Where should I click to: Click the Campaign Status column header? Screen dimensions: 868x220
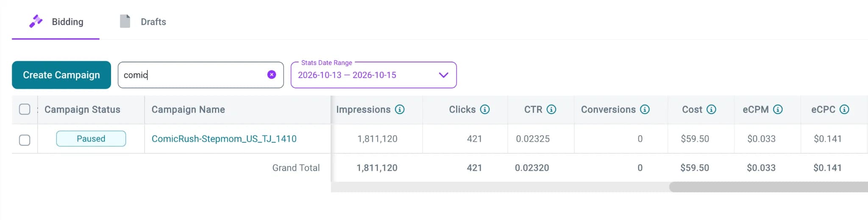[x=82, y=110]
